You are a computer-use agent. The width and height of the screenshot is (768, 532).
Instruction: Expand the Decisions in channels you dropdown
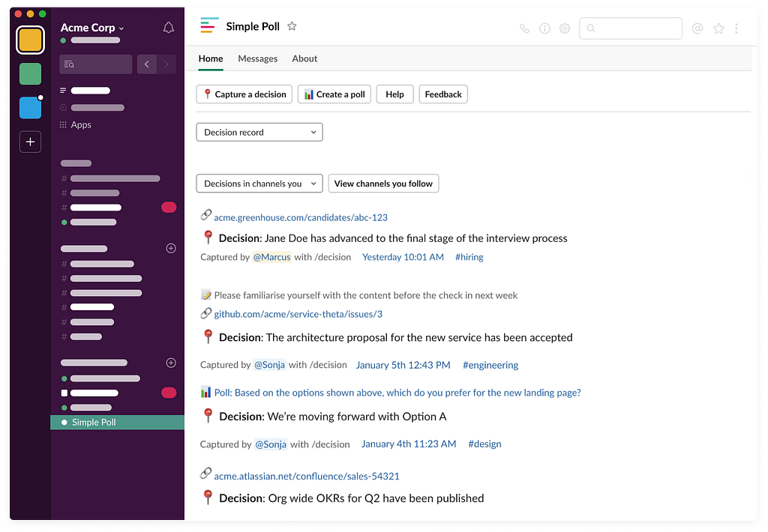coord(259,184)
